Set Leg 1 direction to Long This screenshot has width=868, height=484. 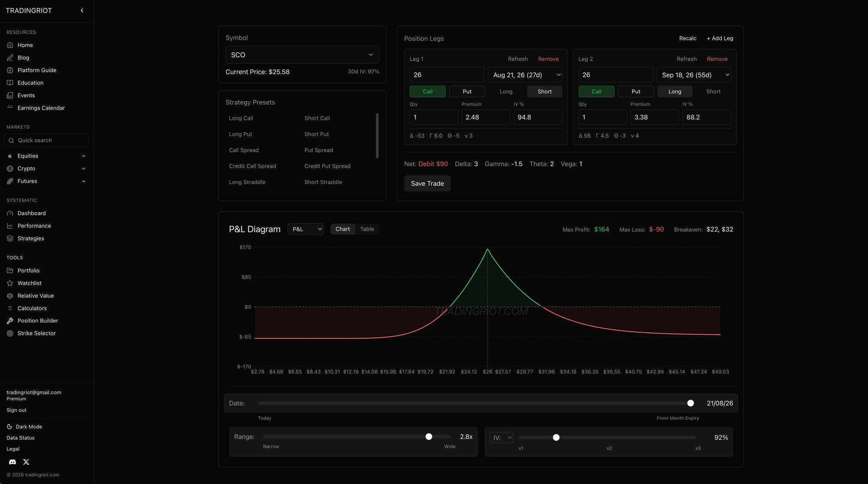[506, 92]
